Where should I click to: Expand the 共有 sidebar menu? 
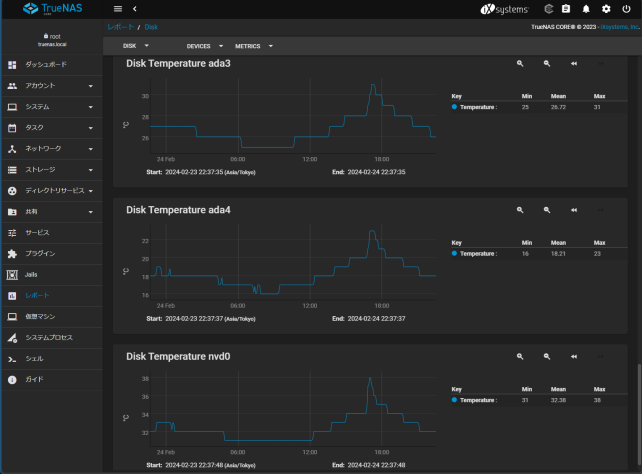point(52,212)
